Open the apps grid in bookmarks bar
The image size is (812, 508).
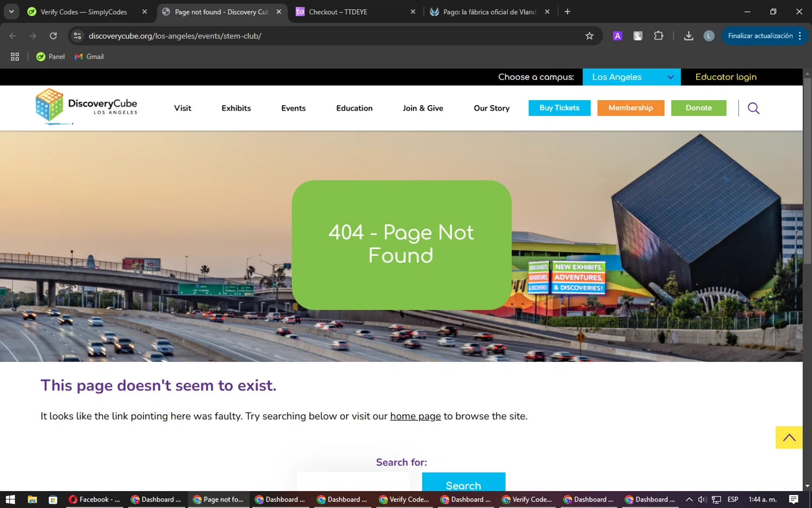[15, 56]
